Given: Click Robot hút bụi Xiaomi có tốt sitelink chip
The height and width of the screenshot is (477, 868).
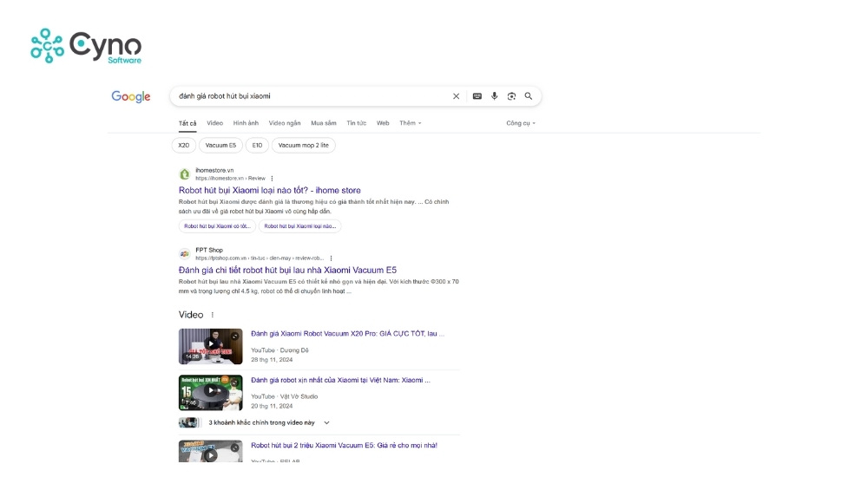Looking at the screenshot, I should click(217, 226).
